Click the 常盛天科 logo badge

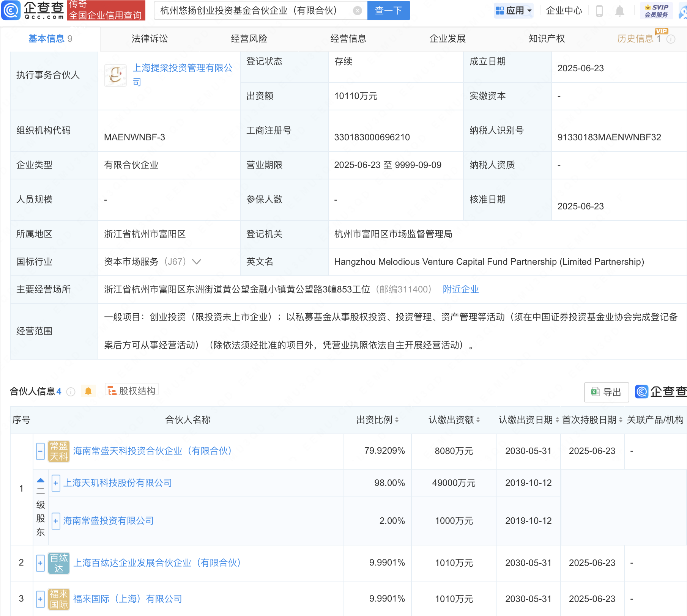[x=59, y=451]
